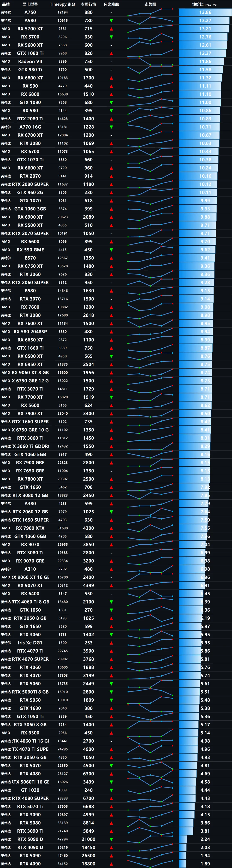Click the ratio 10.12 for RTX 2080 SUPER
Viewport: 232px width, 868px height.
tap(205, 184)
